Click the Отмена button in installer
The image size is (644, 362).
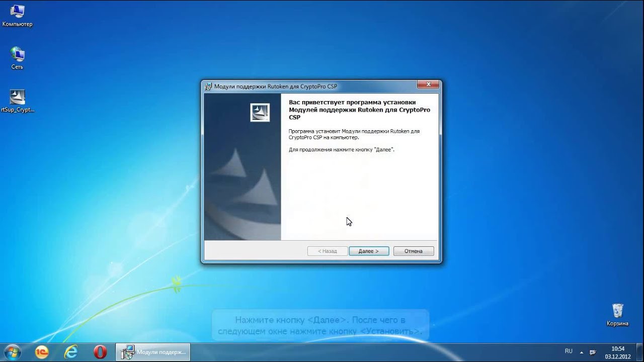413,251
